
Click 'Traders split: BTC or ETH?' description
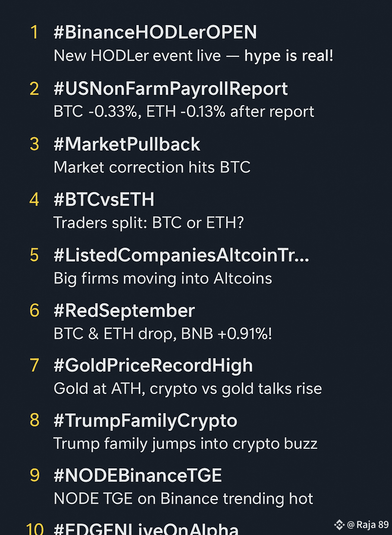click(x=149, y=223)
